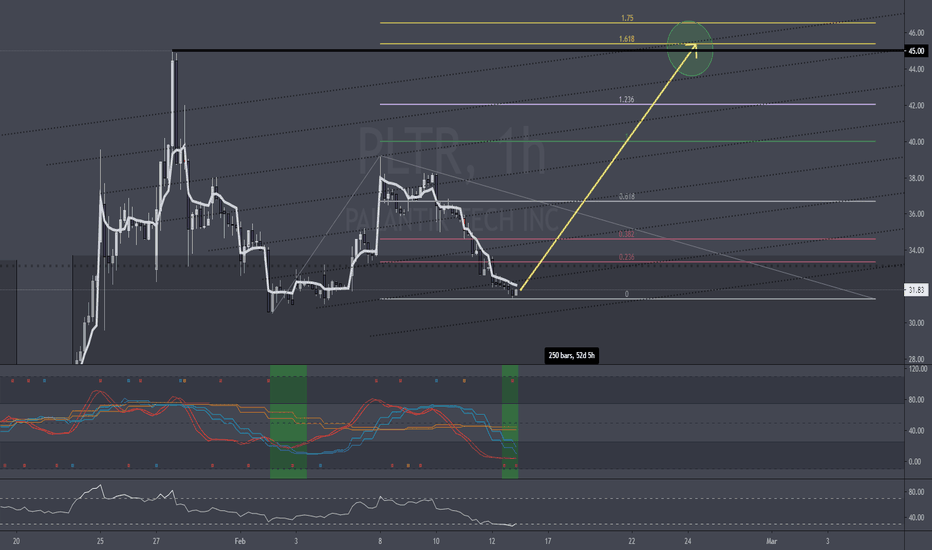Click 34.00 on the price axis
This screenshot has width=932, height=550.
(x=916, y=250)
